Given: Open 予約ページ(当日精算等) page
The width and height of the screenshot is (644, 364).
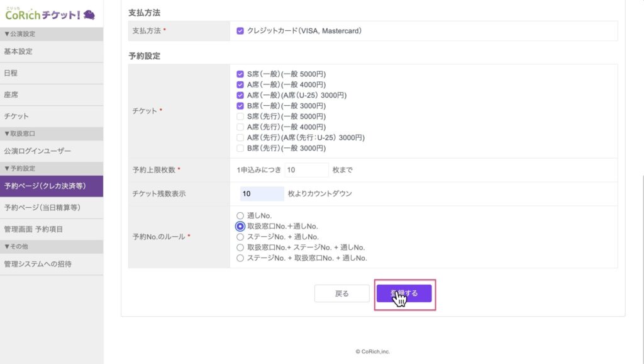Looking at the screenshot, I should pos(42,207).
